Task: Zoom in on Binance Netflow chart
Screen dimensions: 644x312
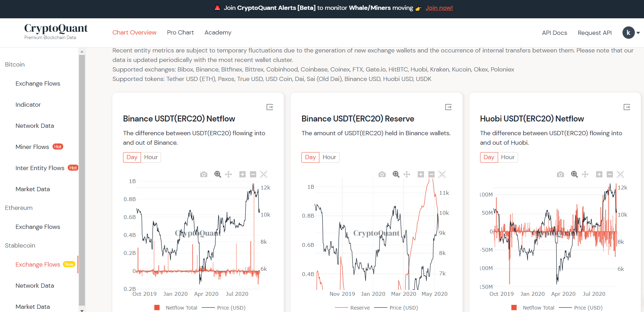Action: coord(243,174)
